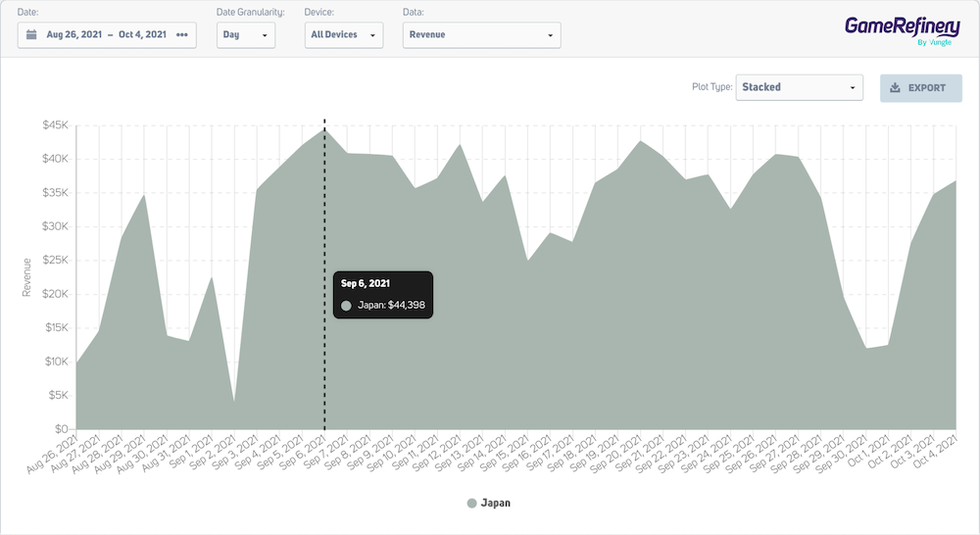Click the 'Device:' label

319,12
